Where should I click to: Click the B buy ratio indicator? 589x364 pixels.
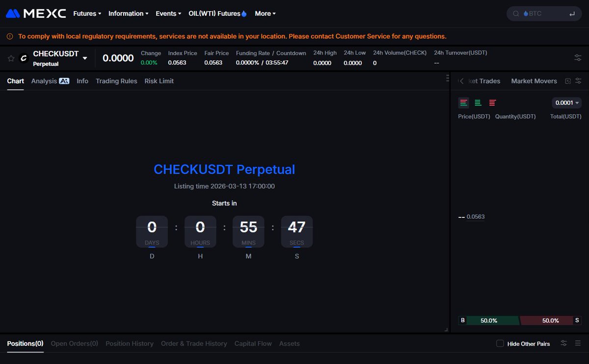462,320
